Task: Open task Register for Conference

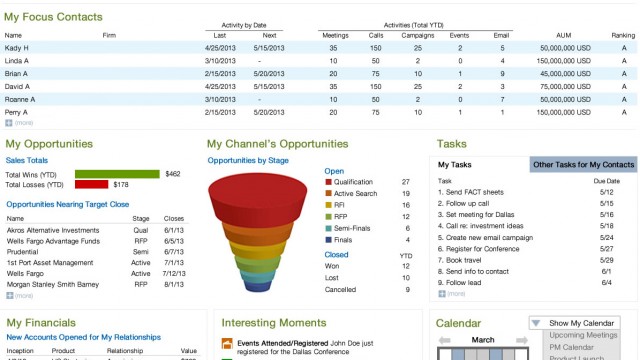Action: 478,249
